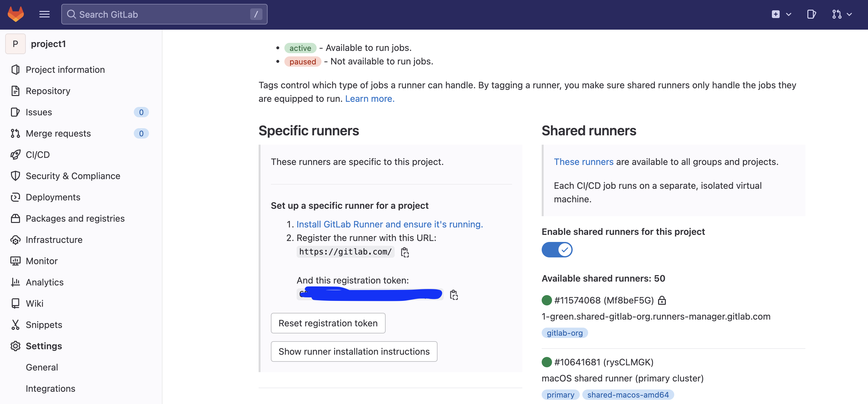Click the lock icon on runner #11574068
This screenshot has height=404, width=868.
(662, 300)
